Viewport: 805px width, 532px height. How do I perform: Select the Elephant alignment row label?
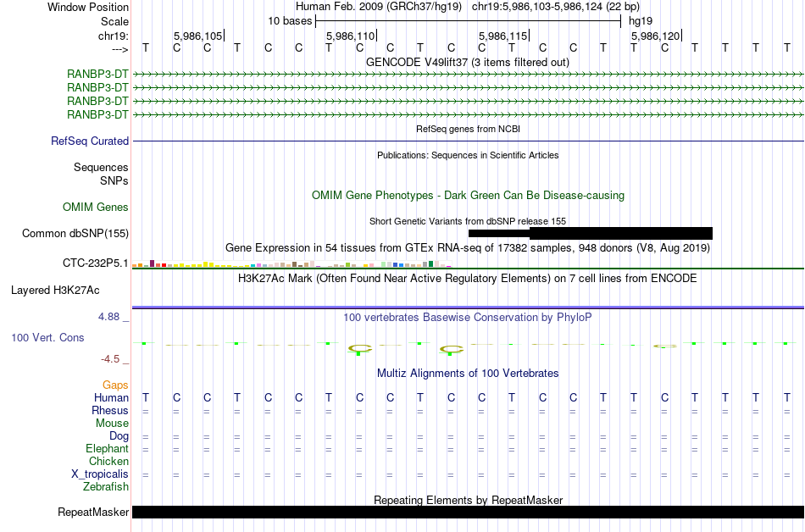108,449
